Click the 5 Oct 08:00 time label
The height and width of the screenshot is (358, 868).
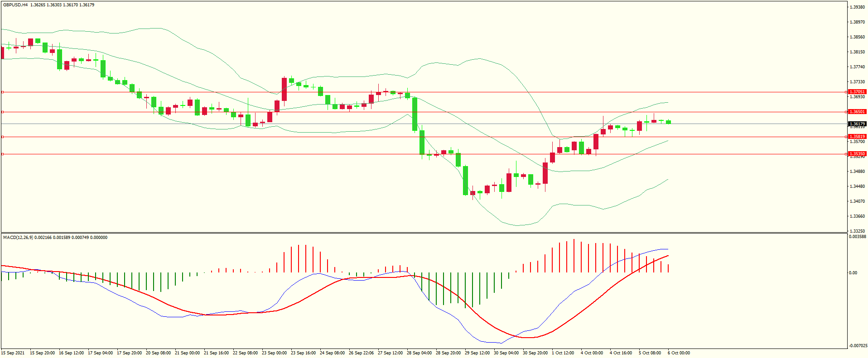click(x=650, y=353)
